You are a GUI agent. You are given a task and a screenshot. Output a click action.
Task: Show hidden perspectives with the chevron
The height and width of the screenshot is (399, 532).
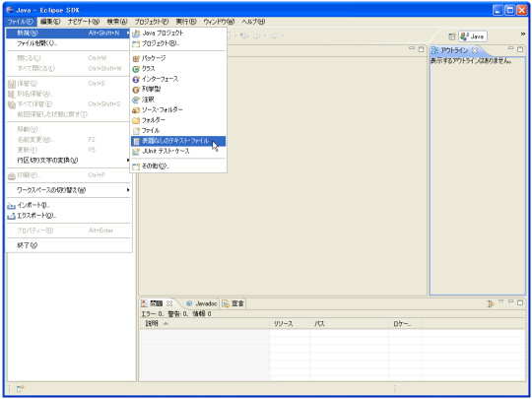pos(523,33)
